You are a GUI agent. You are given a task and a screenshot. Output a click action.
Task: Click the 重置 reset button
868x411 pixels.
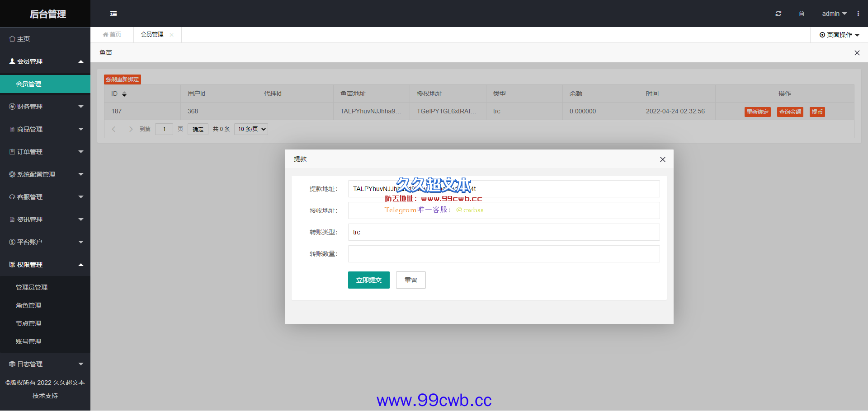pos(411,280)
